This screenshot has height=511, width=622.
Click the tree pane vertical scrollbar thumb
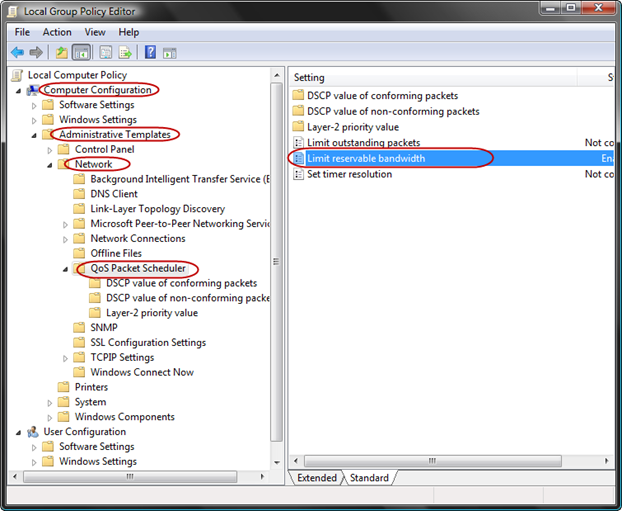[x=276, y=262]
